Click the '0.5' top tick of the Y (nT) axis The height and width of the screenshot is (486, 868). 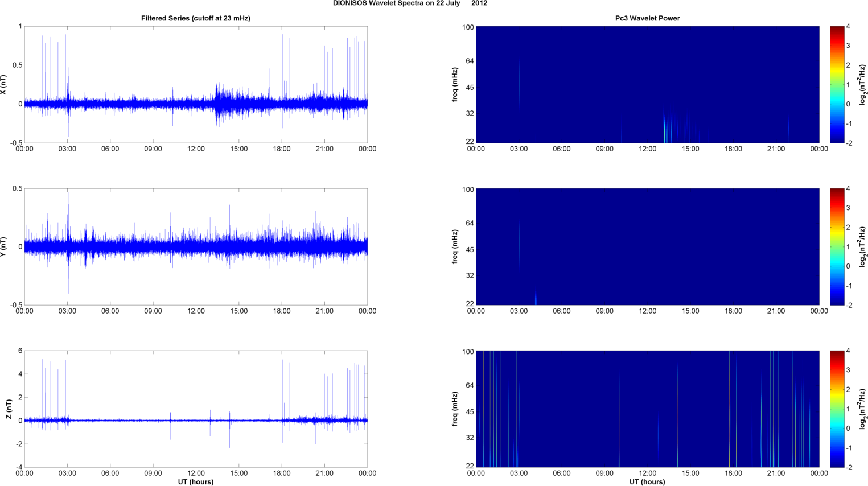[18, 189]
